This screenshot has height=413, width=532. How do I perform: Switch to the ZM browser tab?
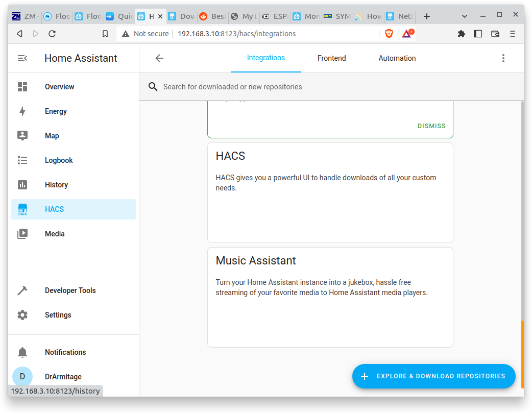(x=25, y=16)
